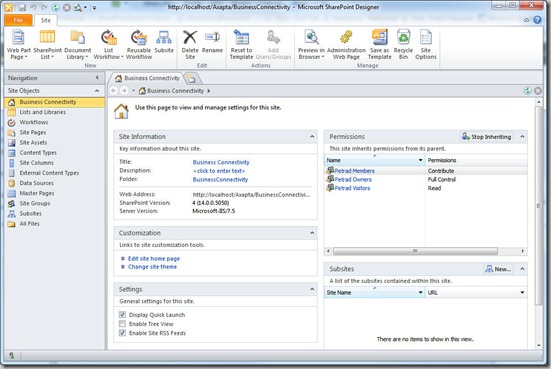Create a new Document Library
The height and width of the screenshot is (369, 551).
click(x=78, y=45)
